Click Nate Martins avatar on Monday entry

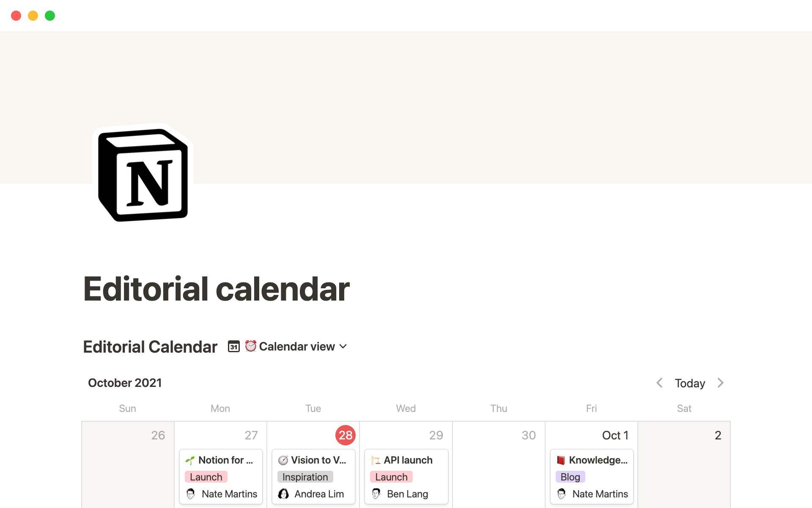tap(190, 493)
